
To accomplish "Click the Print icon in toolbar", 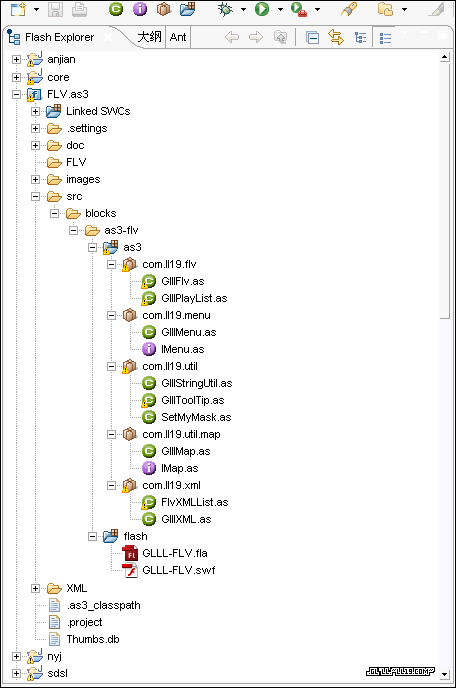I will point(79,9).
